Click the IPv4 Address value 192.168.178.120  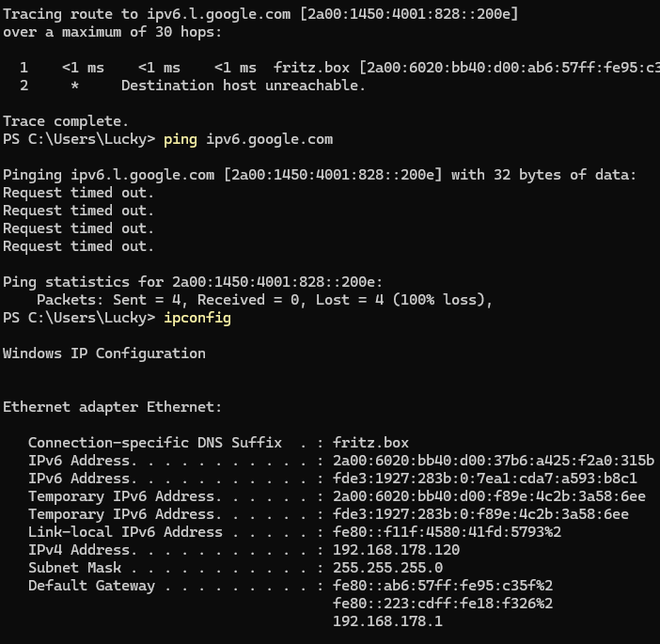click(x=396, y=550)
